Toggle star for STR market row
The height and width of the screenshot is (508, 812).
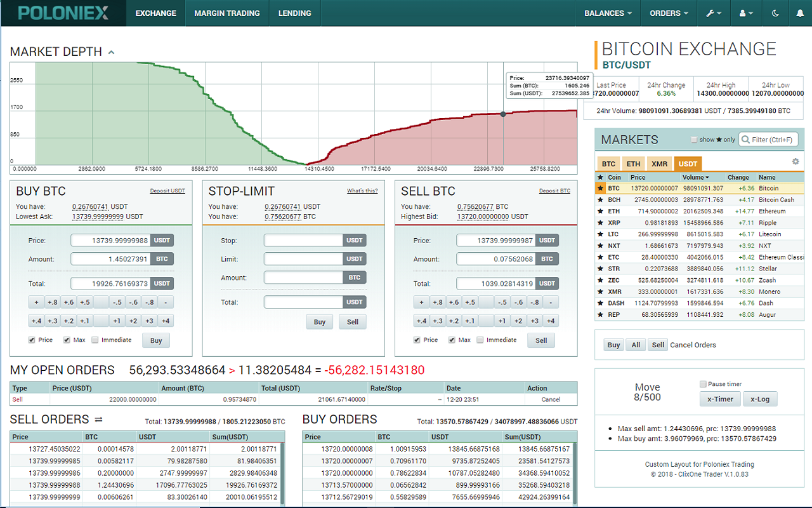(600, 269)
